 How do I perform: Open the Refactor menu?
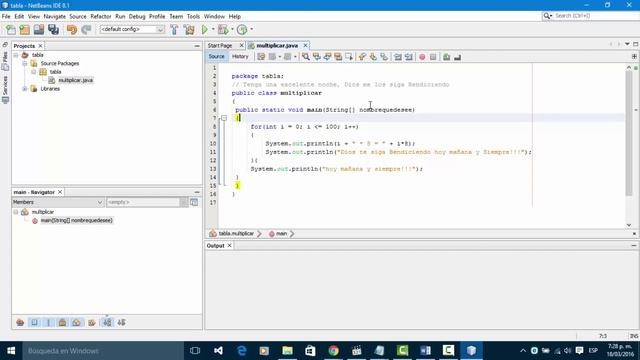click(x=101, y=16)
